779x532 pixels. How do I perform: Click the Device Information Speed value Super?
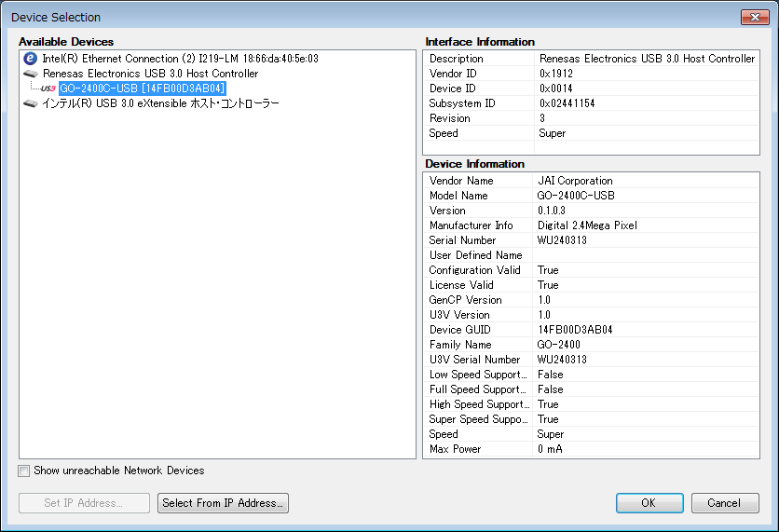coord(551,434)
